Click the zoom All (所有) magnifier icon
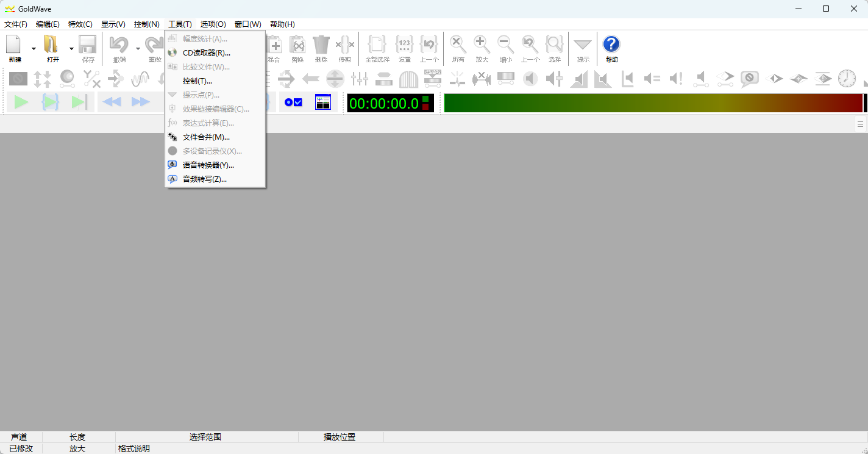 click(x=458, y=45)
